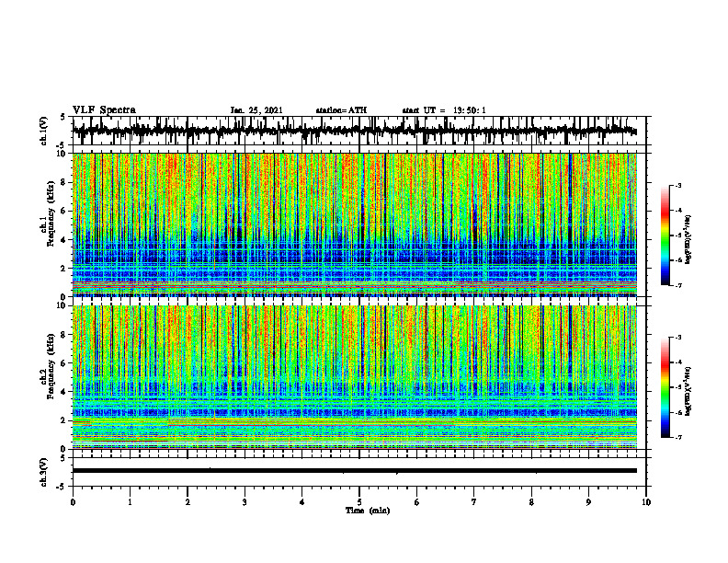The height and width of the screenshot is (563, 728).
Task: Click the ch.1 "Frequency (kHz)" axis label
Action: (51, 213)
